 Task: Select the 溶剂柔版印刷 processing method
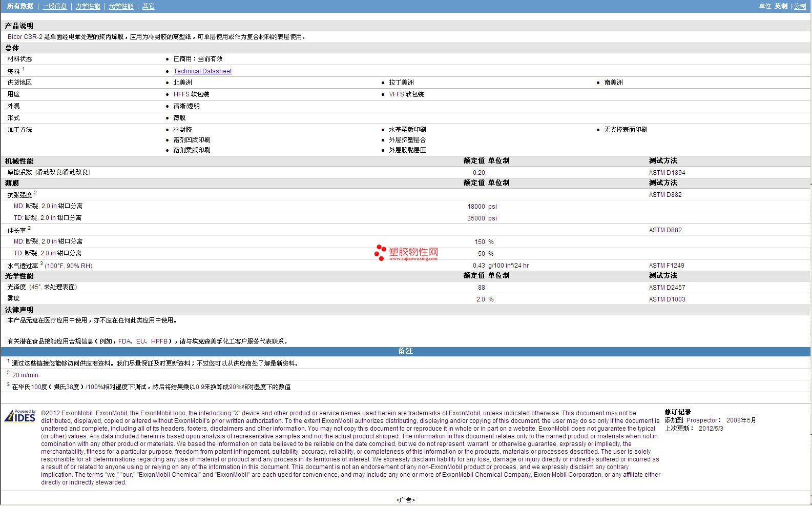click(192, 150)
